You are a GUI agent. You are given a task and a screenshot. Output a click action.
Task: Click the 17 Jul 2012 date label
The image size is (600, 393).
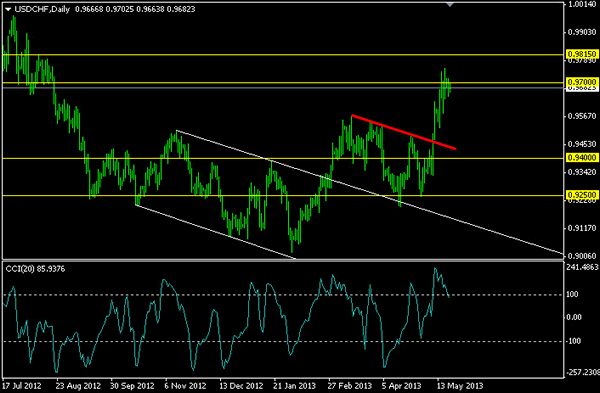point(21,385)
